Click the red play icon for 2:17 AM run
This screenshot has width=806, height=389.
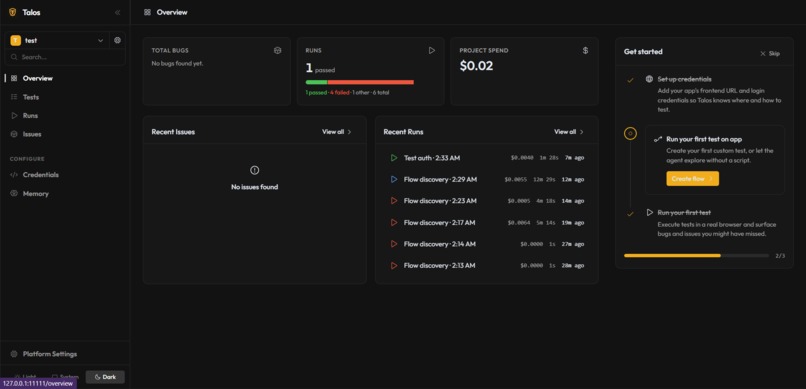click(394, 223)
